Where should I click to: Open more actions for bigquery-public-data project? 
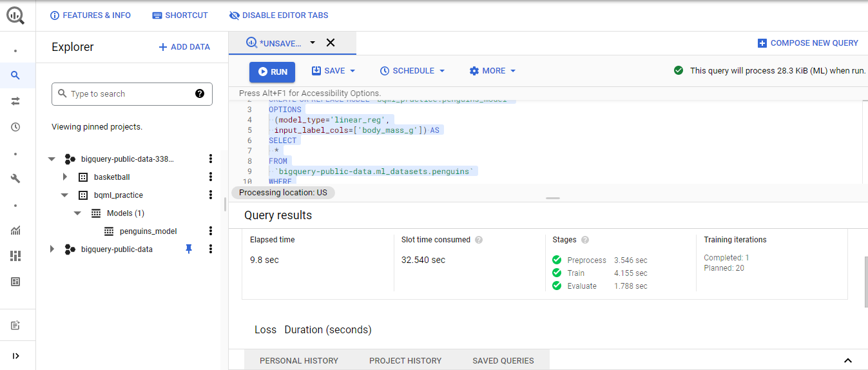[x=210, y=249]
